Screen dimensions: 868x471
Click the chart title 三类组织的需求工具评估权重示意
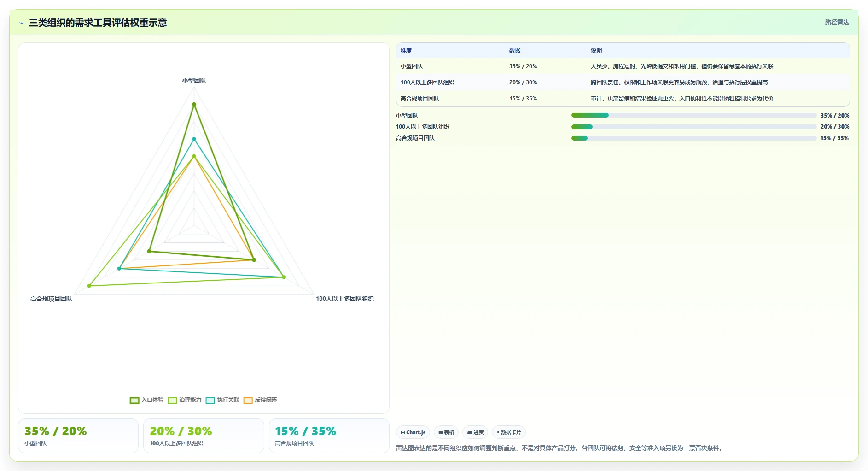(98, 23)
